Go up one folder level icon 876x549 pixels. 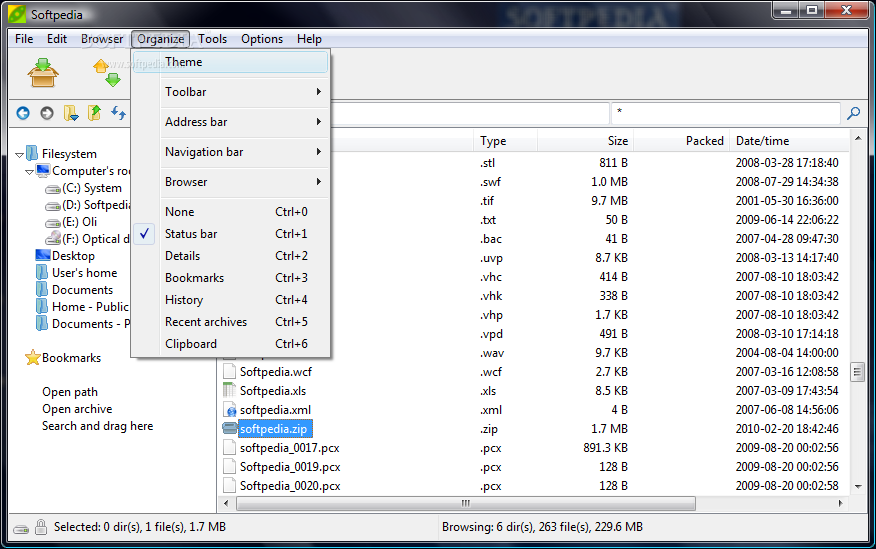(94, 113)
